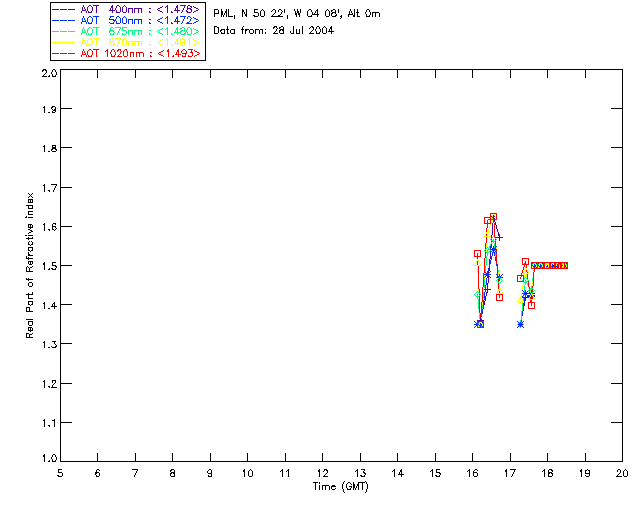This screenshot has width=640, height=512.
Task: Click the AOT 1020nm legend entry
Action: [126, 53]
